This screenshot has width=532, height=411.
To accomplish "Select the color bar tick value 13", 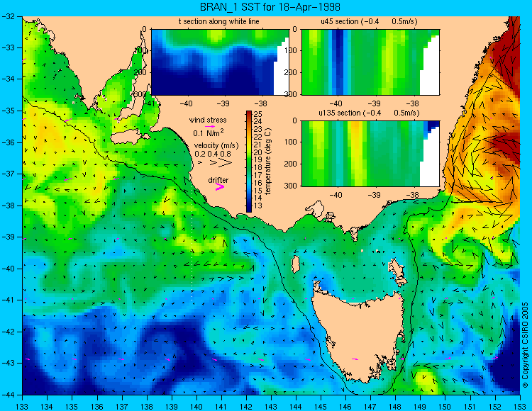I will point(258,205).
